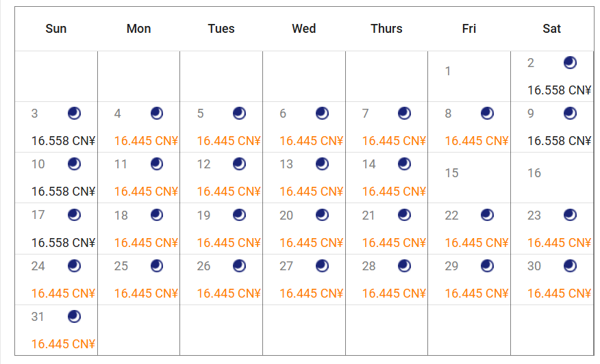Select the 16.445 CN¥ price on day 8
This screenshot has height=364, width=600.
477,141
